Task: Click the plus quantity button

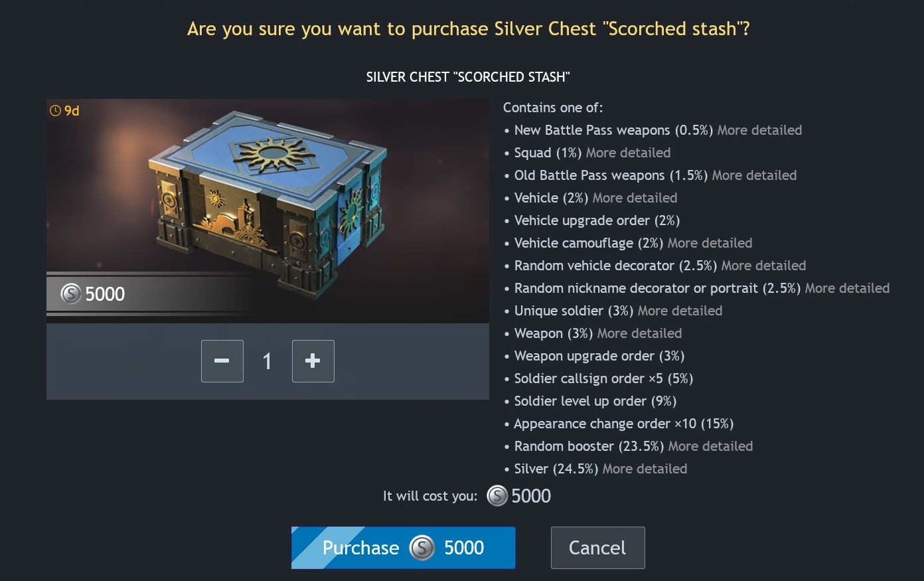Action: click(313, 361)
